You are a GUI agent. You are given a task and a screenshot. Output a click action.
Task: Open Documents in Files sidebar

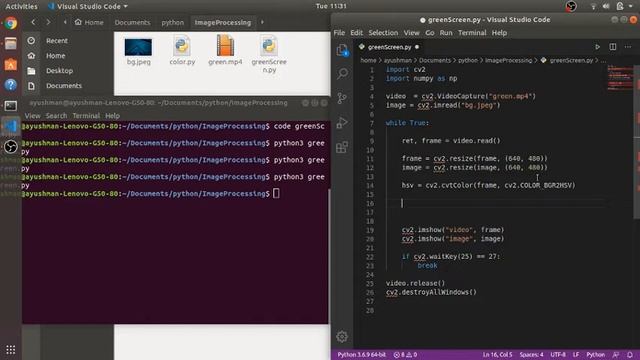tap(64, 86)
